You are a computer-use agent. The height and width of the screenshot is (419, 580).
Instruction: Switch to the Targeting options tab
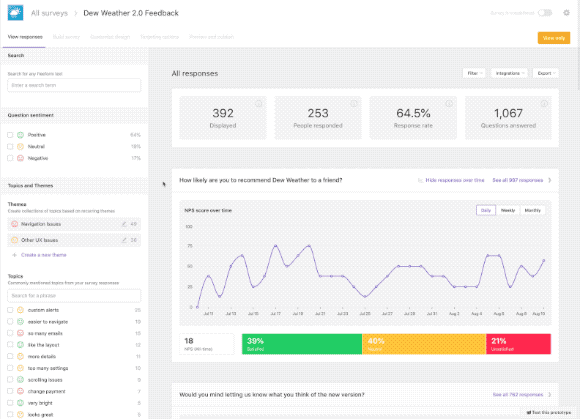(x=159, y=37)
